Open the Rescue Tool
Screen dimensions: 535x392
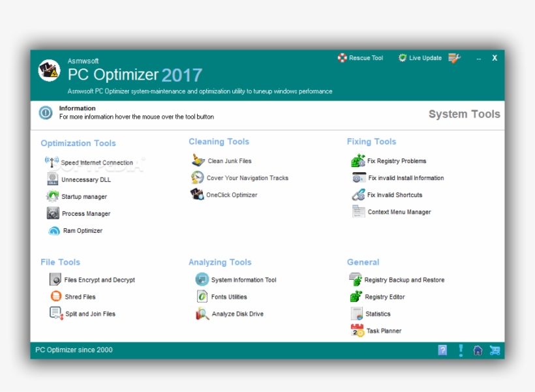361,57
